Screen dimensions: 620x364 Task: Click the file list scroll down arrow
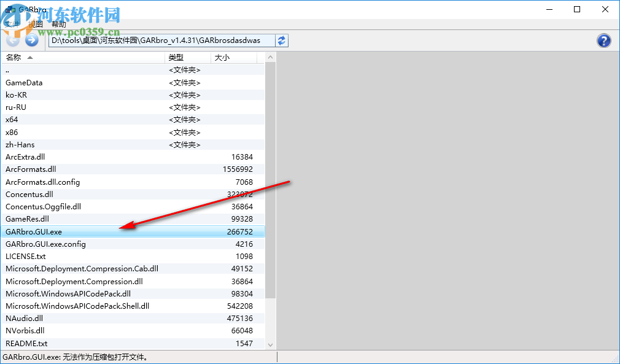[x=271, y=344]
